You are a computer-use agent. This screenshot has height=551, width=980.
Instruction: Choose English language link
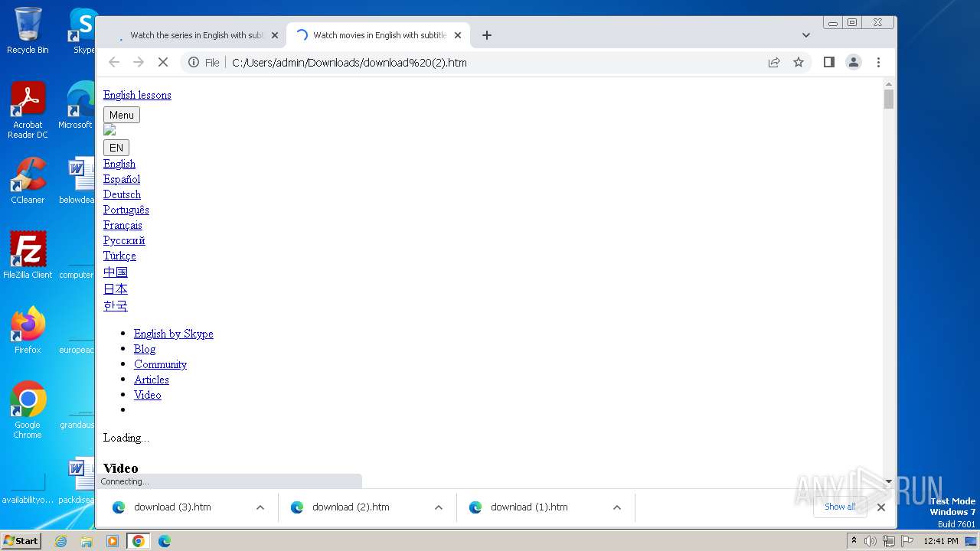pyautogui.click(x=119, y=164)
